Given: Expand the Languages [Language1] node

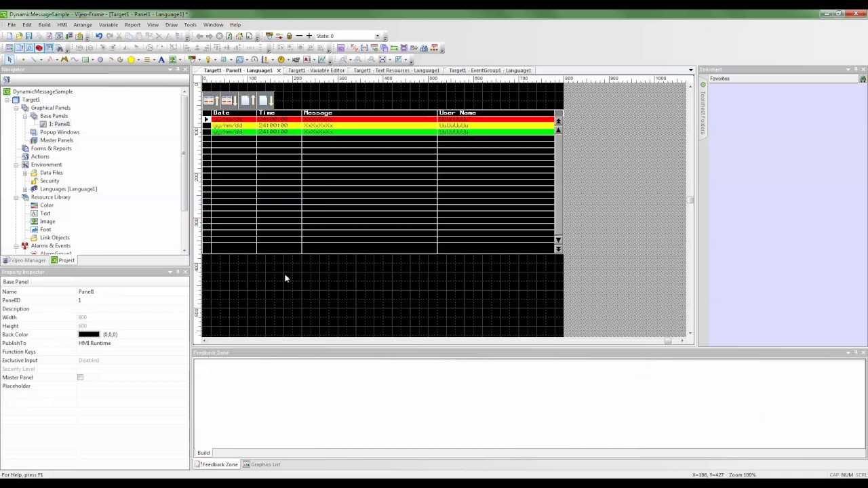Looking at the screenshot, I should (x=25, y=189).
